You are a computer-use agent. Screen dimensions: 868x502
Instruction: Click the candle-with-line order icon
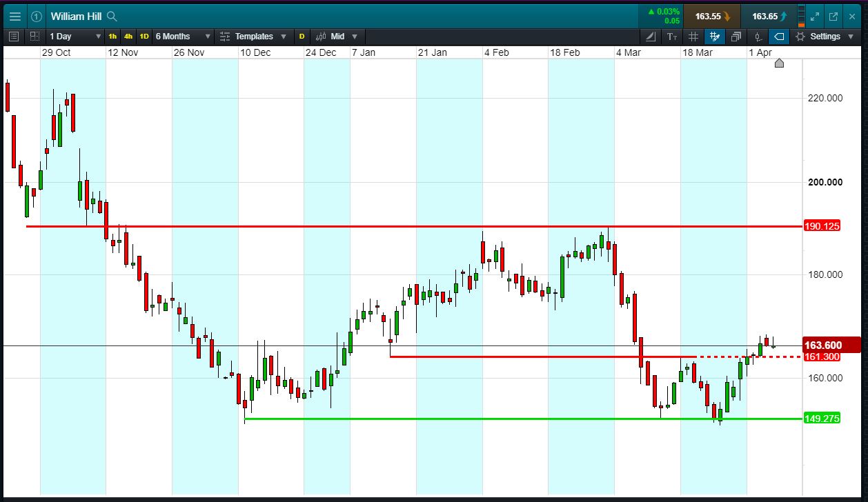point(758,37)
